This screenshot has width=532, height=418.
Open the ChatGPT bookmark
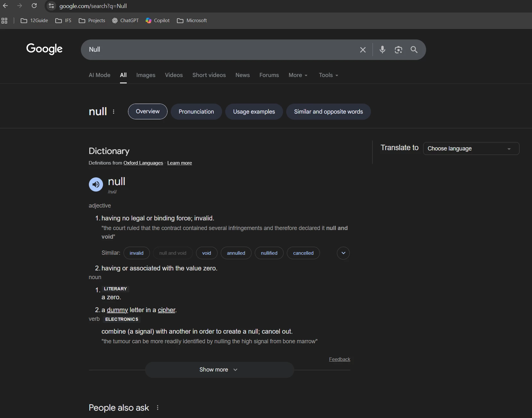[125, 21]
